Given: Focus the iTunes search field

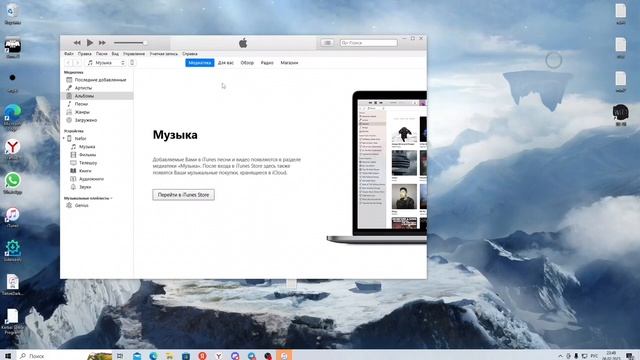Looking at the screenshot, I should pos(369,42).
